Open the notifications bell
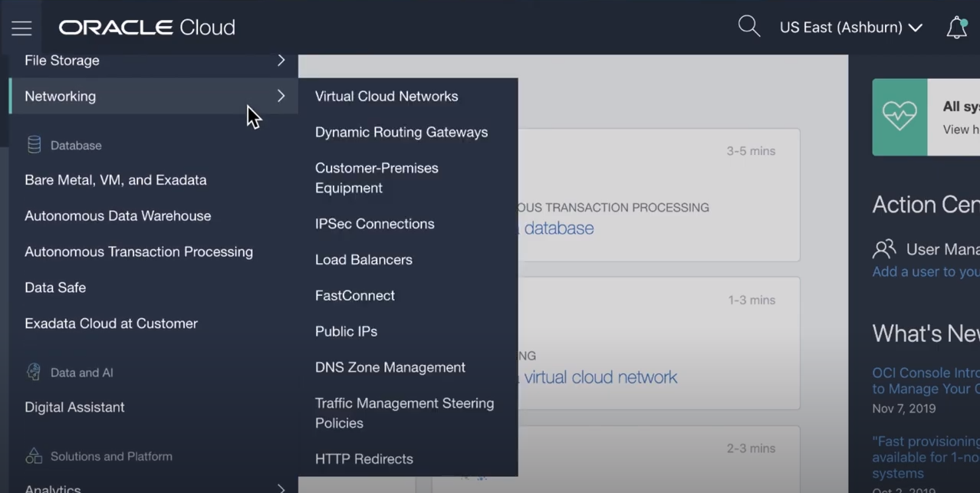Image resolution: width=980 pixels, height=493 pixels. (x=956, y=27)
